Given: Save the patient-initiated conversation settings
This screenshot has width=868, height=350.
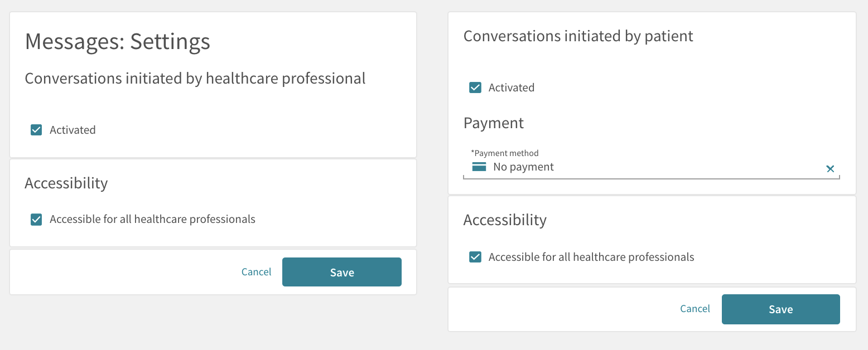Looking at the screenshot, I should [x=781, y=309].
